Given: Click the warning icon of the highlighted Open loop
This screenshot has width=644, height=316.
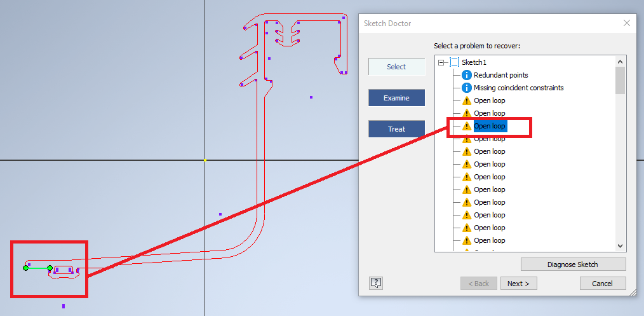Looking at the screenshot, I should tap(467, 126).
